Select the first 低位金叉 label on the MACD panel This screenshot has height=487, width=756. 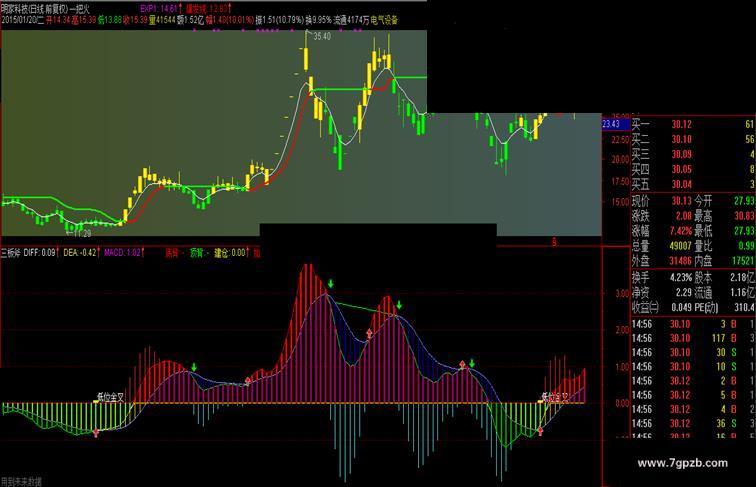click(110, 397)
